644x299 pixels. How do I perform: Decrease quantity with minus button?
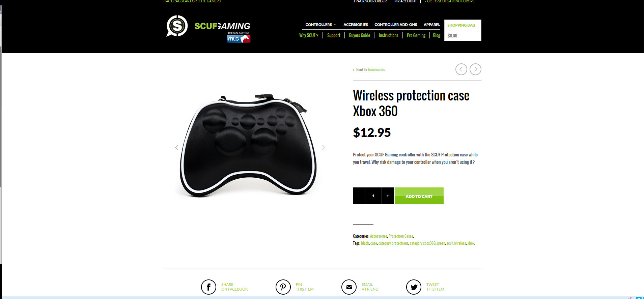coord(359,196)
